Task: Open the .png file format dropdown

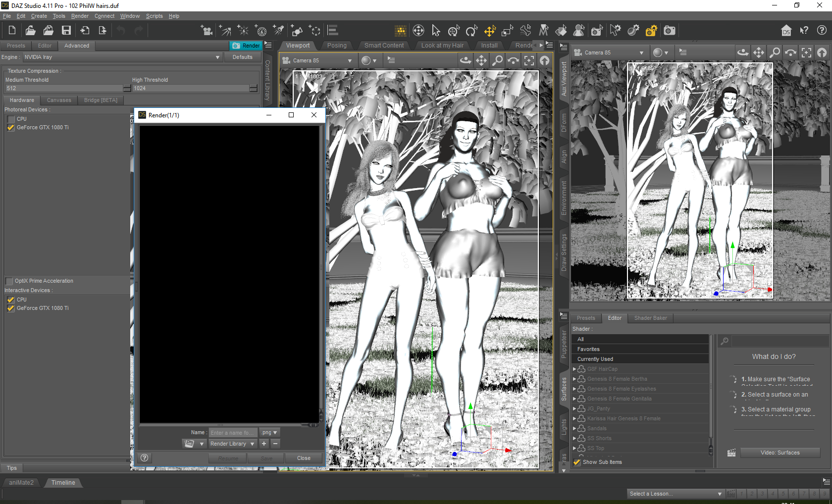Action: [x=269, y=433]
